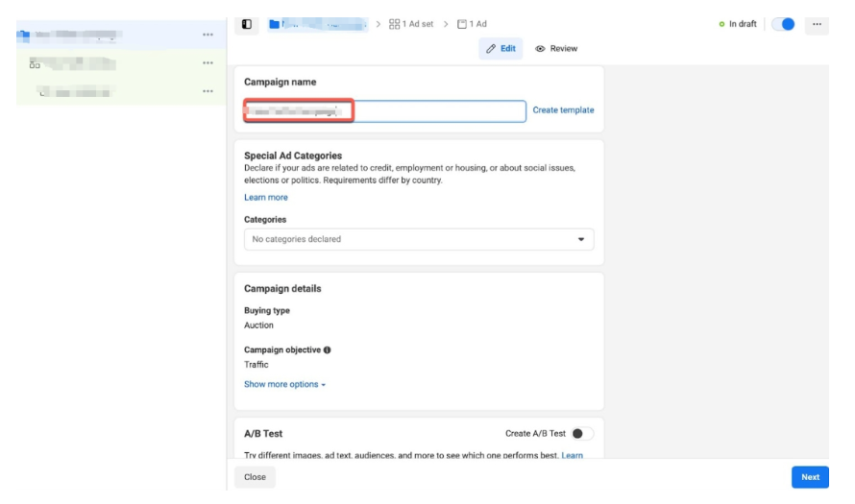
Task: Open the campaign row's three-dot menu
Action: (x=208, y=36)
